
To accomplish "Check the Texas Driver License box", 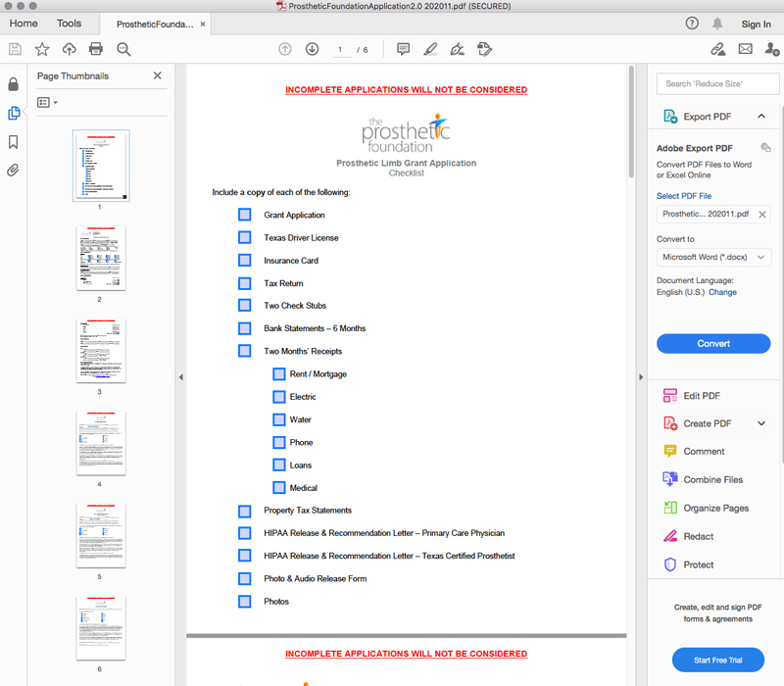I will tap(244, 237).
